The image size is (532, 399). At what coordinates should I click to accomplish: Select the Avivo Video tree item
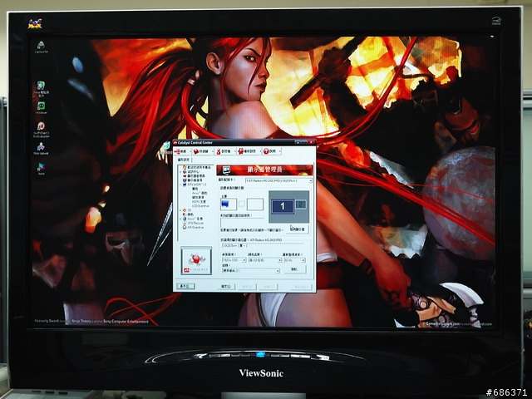point(195,219)
